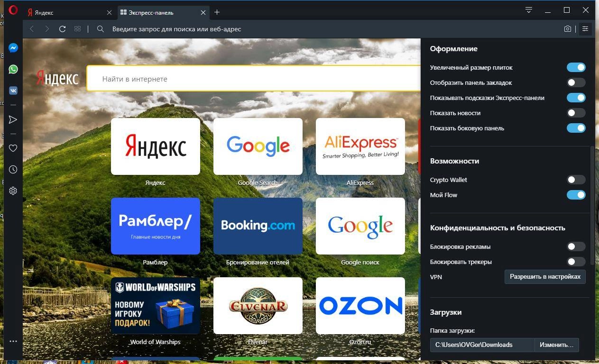This screenshot has width=599, height=364.
Task: Disable Увеличенный размер плиток toggle
Action: coord(576,67)
